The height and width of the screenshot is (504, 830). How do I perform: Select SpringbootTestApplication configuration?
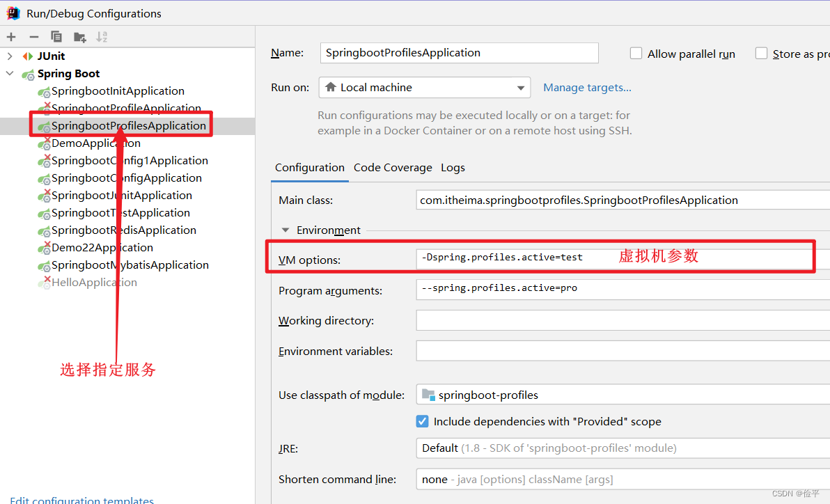pos(120,213)
